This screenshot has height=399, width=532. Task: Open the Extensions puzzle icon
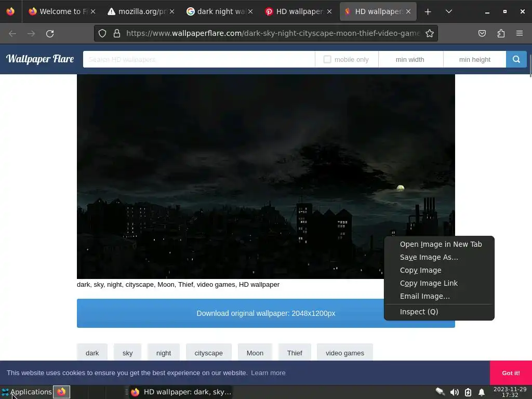click(501, 33)
